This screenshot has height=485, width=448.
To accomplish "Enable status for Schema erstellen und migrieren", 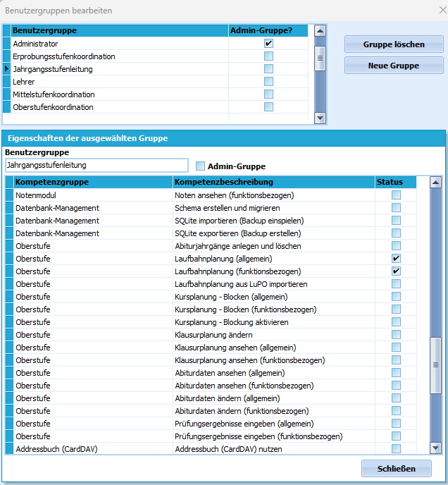I will point(396,207).
